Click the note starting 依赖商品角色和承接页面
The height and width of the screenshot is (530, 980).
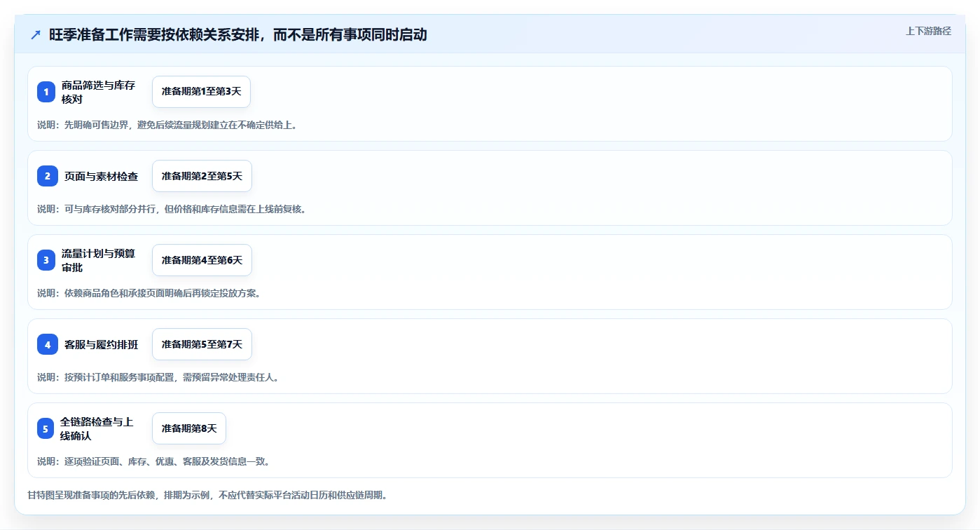149,293
